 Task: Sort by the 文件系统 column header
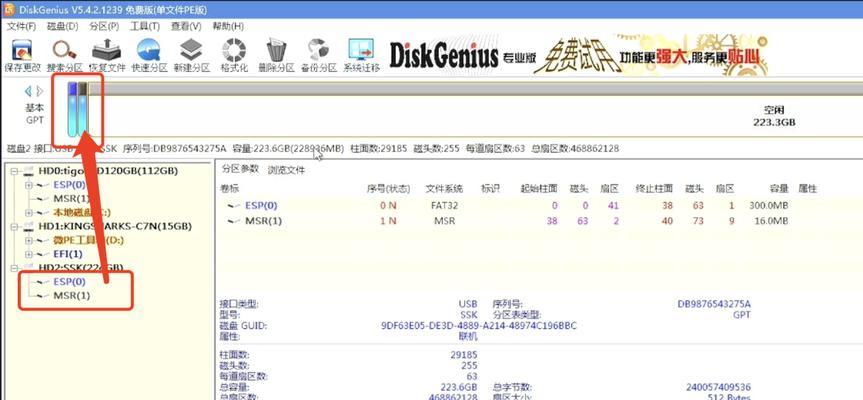coord(444,189)
